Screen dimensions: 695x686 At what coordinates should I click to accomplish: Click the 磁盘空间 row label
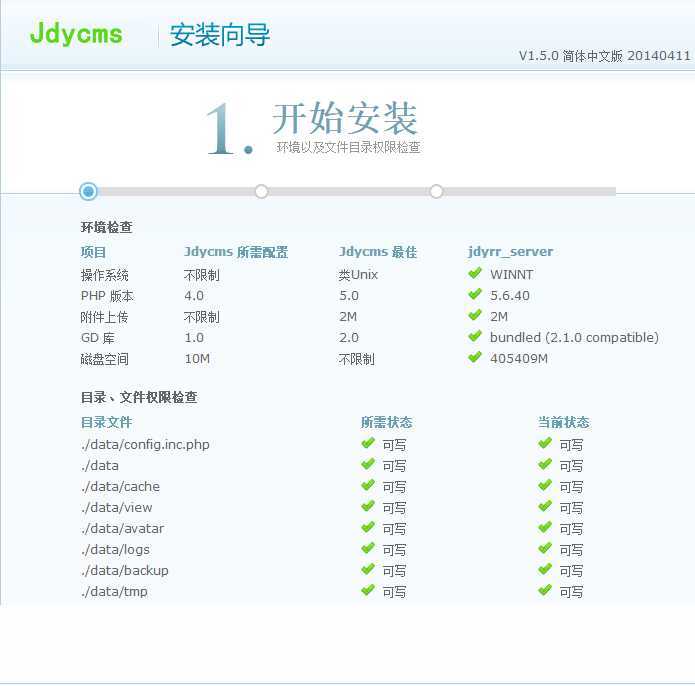105,359
